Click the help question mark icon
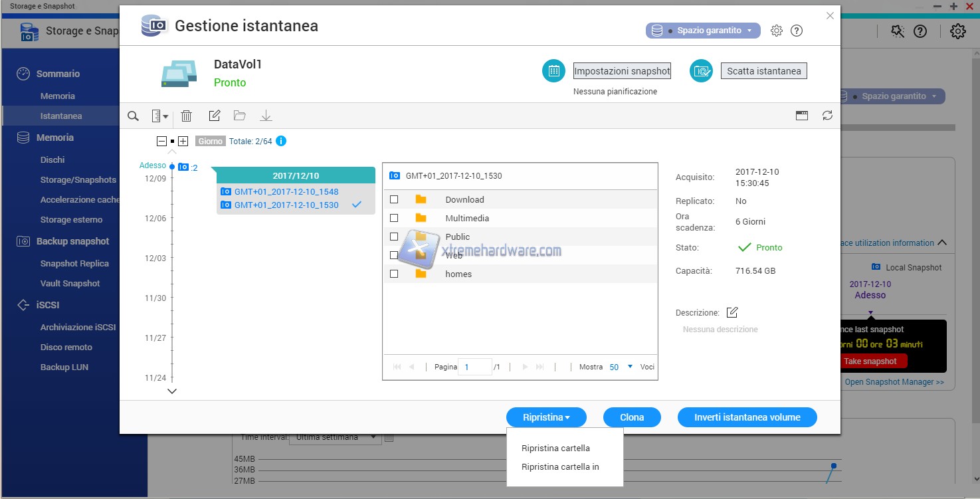Screen dimensions: 980x499 [x=797, y=31]
